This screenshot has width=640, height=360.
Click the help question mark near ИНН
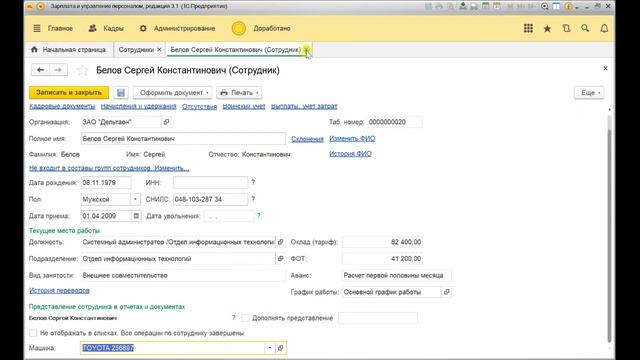click(253, 182)
